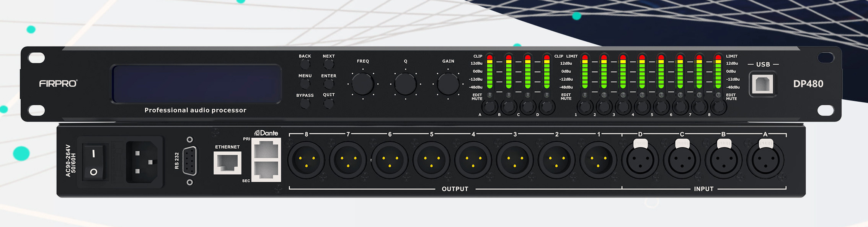
Task: Toggle edit/mute button for output 2
Action: click(x=604, y=107)
